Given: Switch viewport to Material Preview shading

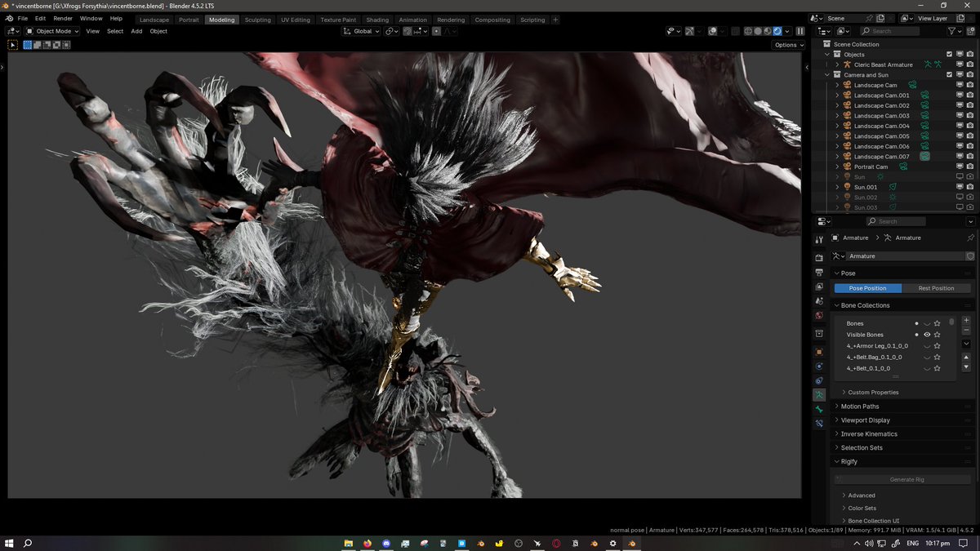Looking at the screenshot, I should pos(767,31).
